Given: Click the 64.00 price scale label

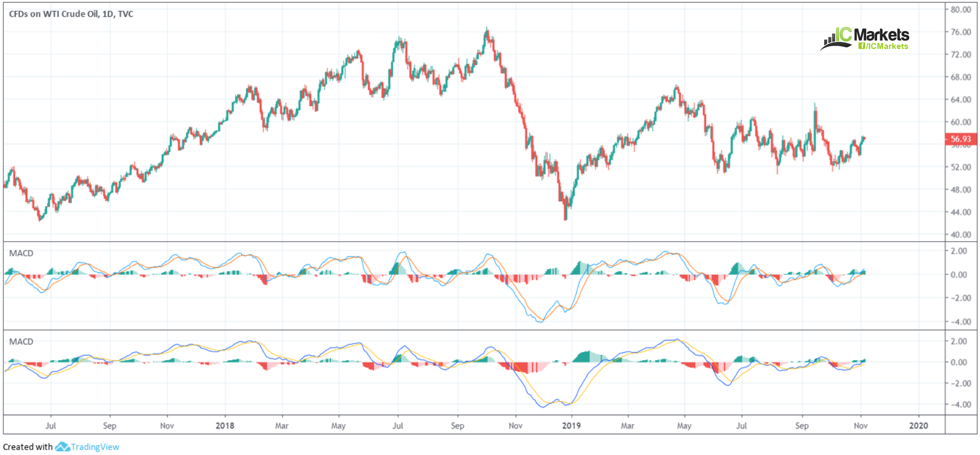Looking at the screenshot, I should click(961, 100).
